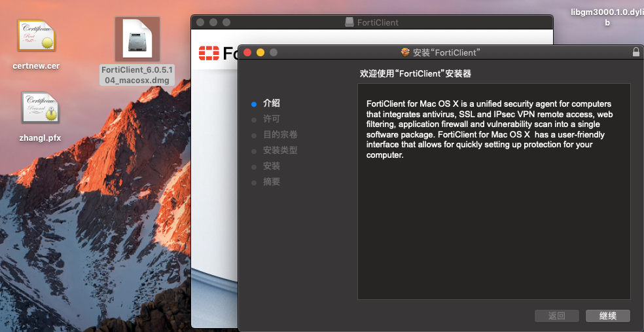644x332 pixels.
Task: Select the certnew.cer certificate file icon
Action: (x=36, y=36)
